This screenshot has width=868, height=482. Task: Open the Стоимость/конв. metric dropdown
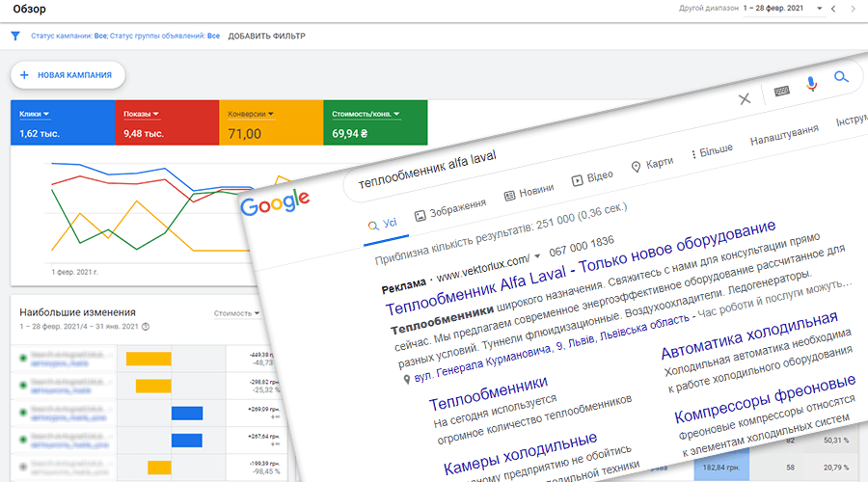click(366, 114)
